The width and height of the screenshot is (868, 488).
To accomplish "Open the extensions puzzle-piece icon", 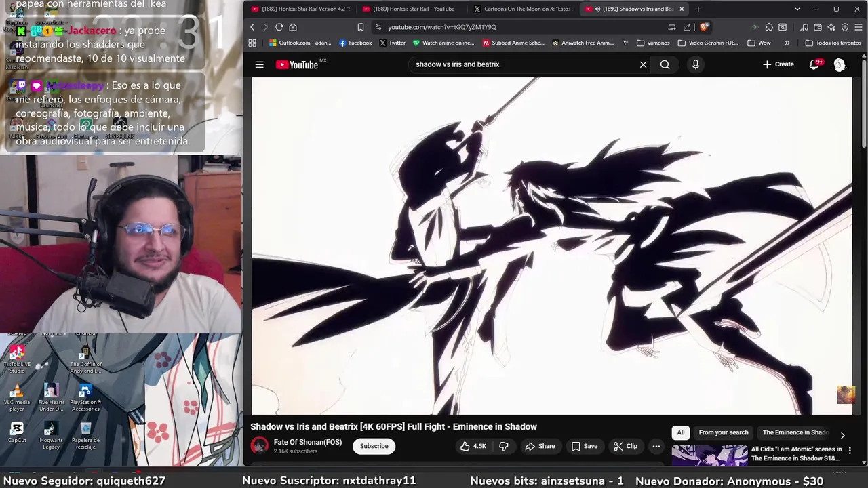I will pos(769,27).
